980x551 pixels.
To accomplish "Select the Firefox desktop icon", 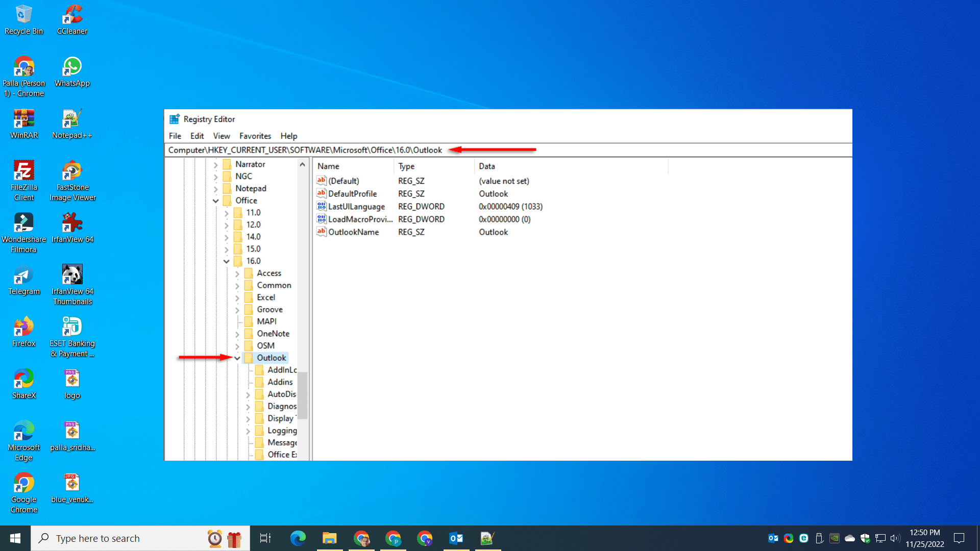I will (24, 332).
